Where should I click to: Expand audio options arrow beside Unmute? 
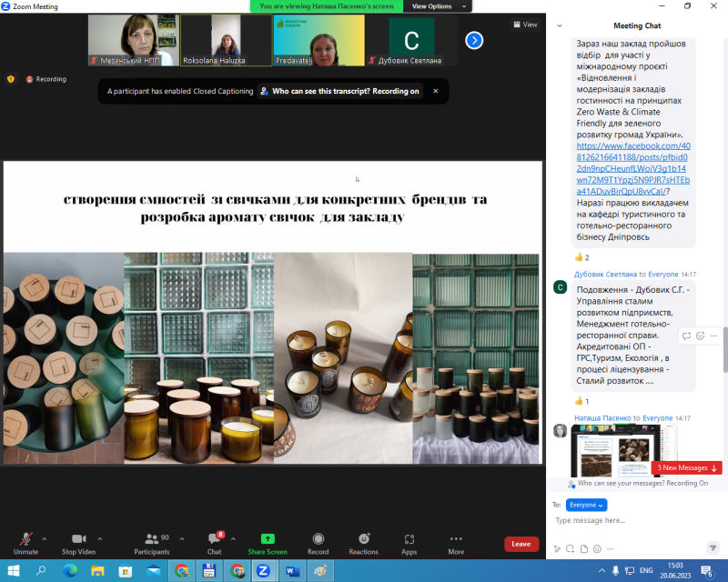click(x=45, y=538)
